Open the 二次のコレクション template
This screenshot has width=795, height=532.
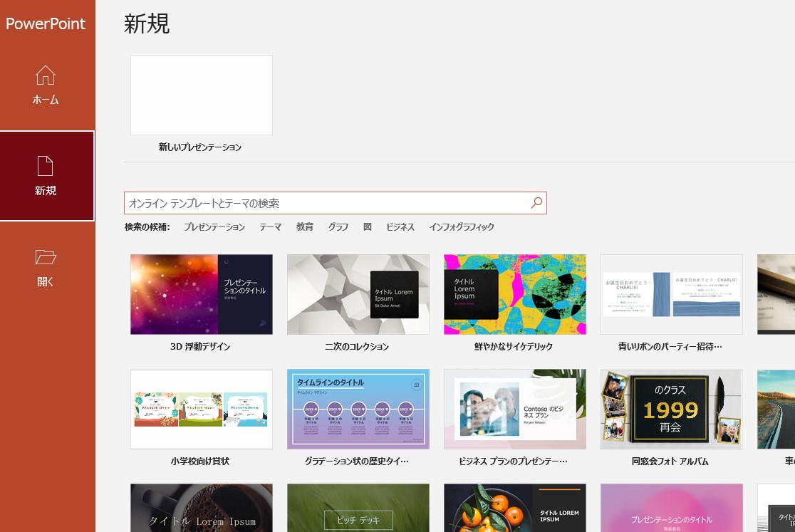(x=358, y=294)
